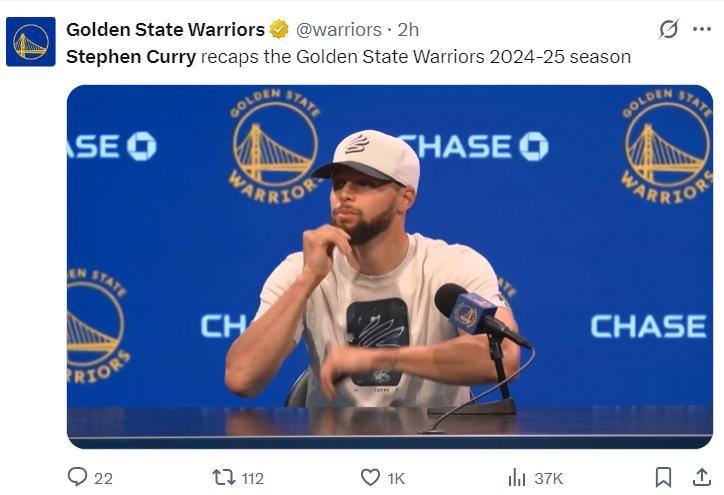Open the three-dot more options menu
This screenshot has height=495, width=724.
[702, 29]
